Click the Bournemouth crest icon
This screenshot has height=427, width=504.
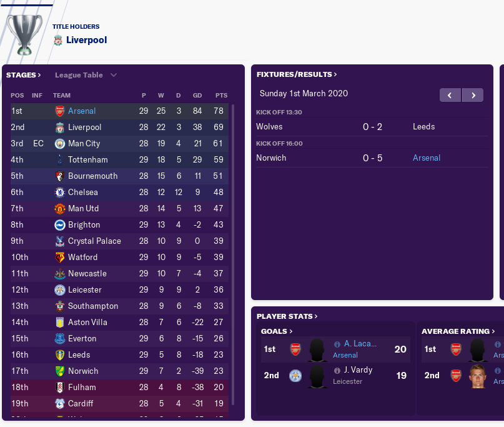point(60,176)
